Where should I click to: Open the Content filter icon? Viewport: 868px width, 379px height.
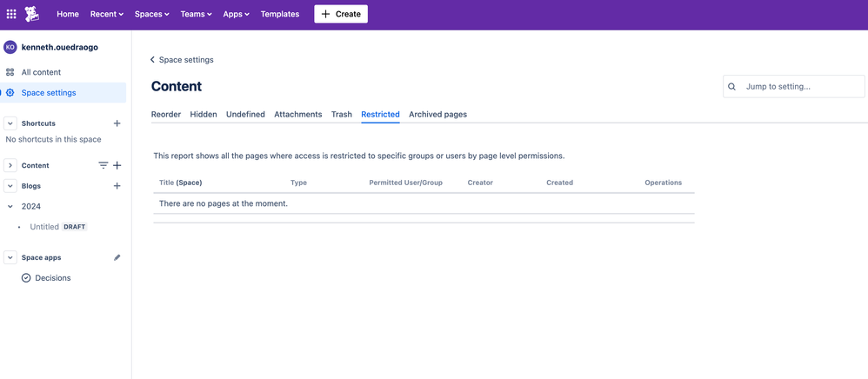point(103,165)
